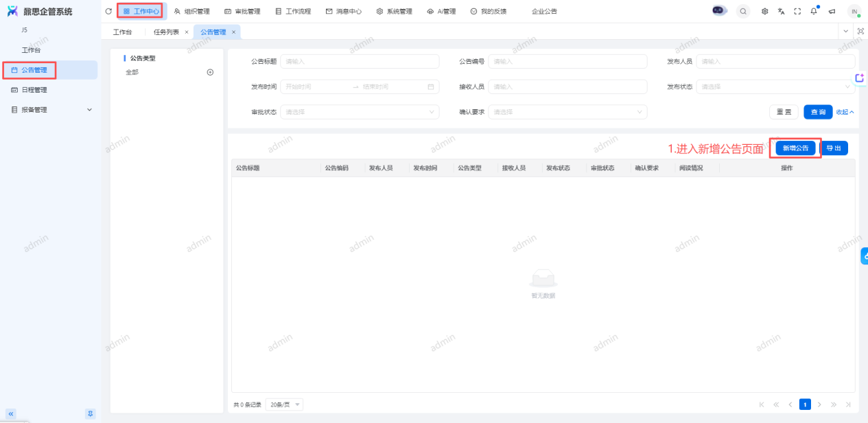Image resolution: width=868 pixels, height=423 pixels.
Task: Click the search magnifier icon in header
Action: pos(743,12)
